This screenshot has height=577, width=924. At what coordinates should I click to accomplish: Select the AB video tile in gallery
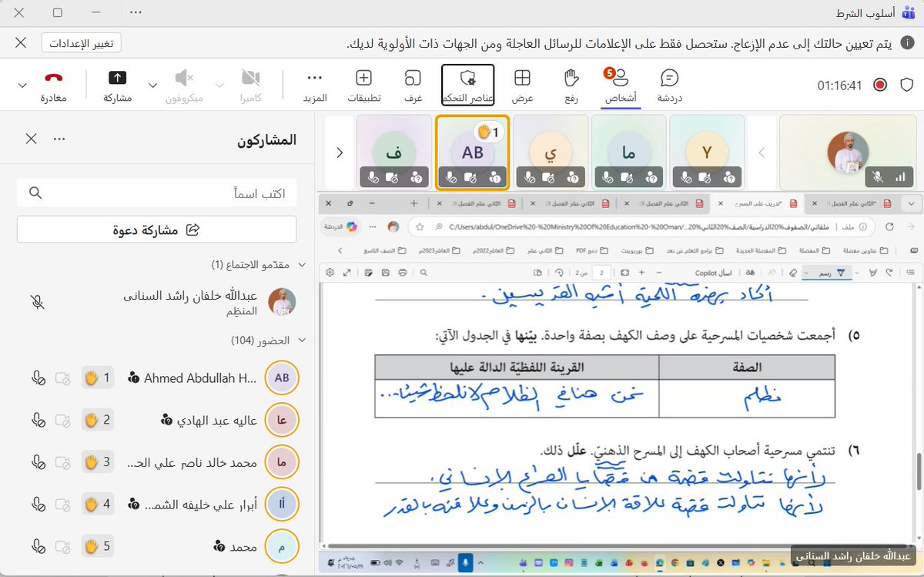tap(473, 153)
